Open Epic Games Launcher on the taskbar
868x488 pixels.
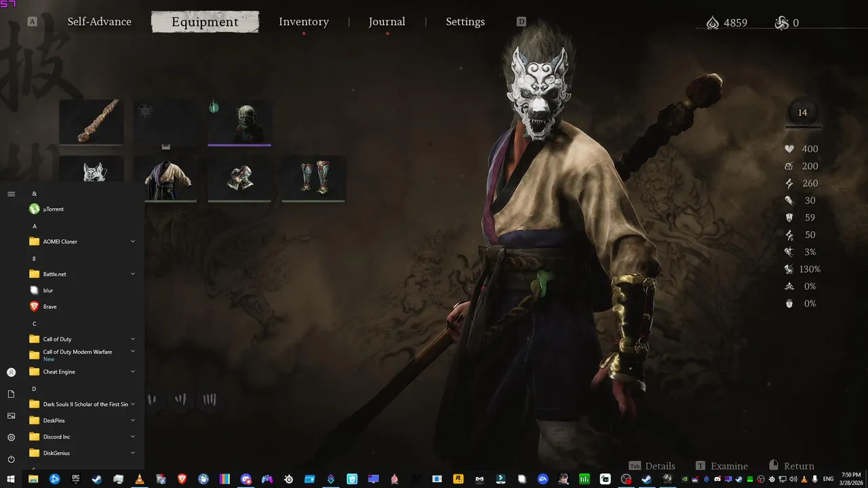point(76,479)
